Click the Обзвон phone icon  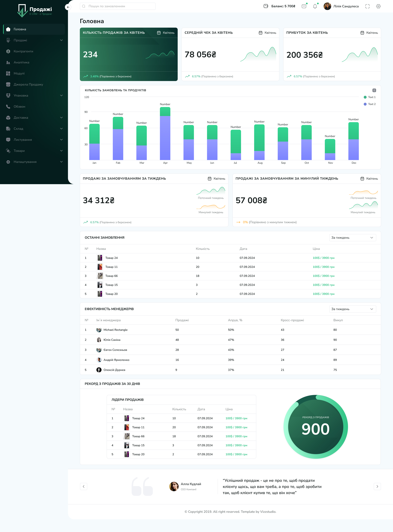pyautogui.click(x=8, y=107)
